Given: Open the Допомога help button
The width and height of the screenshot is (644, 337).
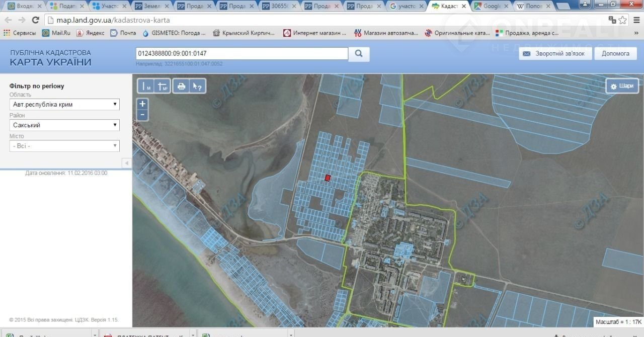Looking at the screenshot, I should pos(615,54).
